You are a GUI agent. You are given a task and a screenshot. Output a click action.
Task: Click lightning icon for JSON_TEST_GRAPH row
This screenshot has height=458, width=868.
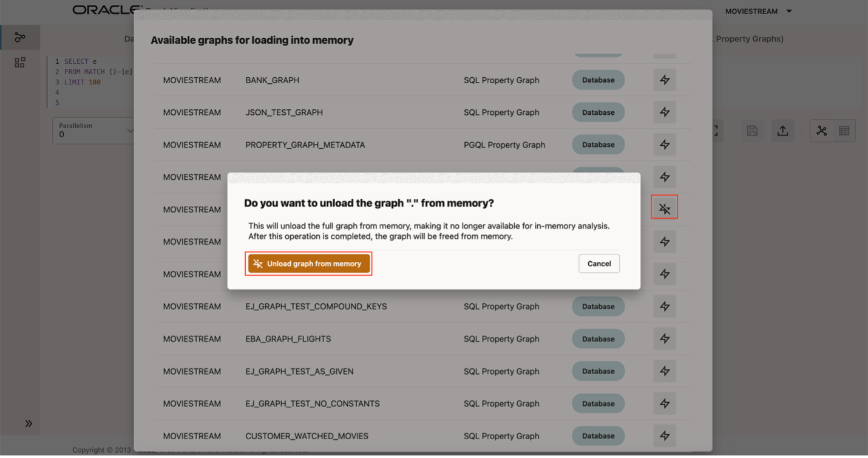tap(665, 112)
